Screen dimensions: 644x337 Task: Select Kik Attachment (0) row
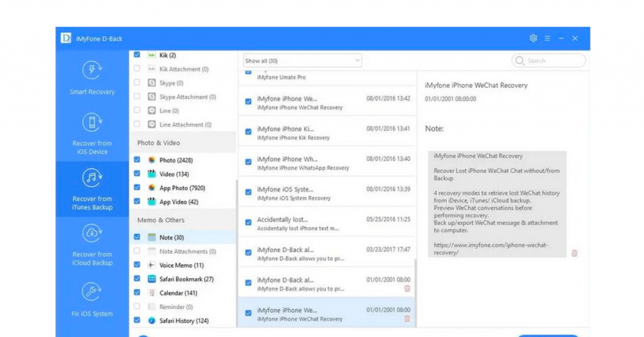tap(183, 69)
